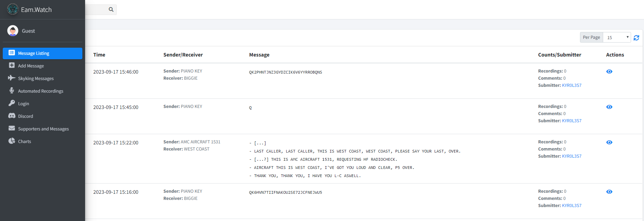This screenshot has height=221, width=644.
Task: Open Login in the sidebar
Action: [43, 104]
